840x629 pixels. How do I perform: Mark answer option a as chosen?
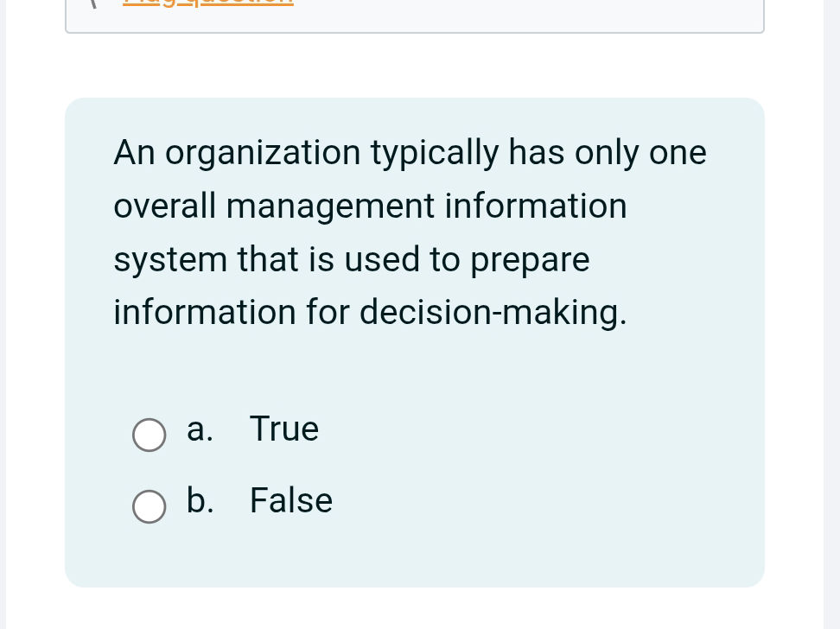tap(150, 435)
